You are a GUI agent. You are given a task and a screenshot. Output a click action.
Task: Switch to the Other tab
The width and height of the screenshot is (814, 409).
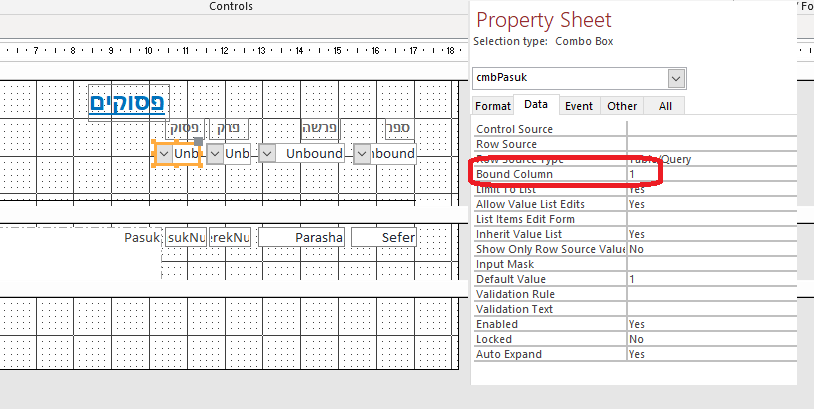(x=622, y=106)
